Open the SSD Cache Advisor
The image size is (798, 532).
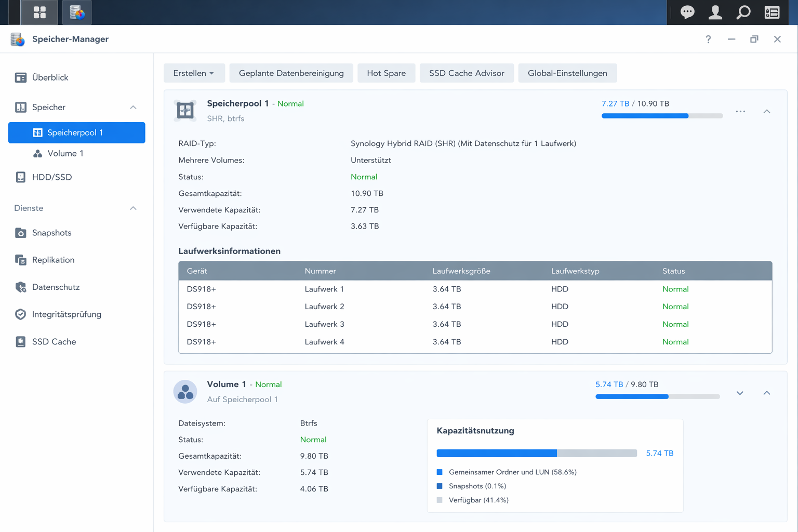tap(466, 73)
